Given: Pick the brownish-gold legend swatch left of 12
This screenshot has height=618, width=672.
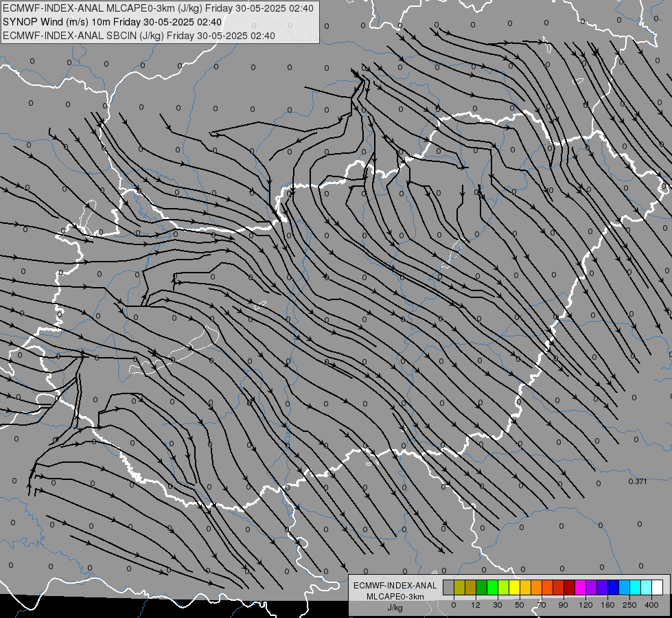Looking at the screenshot, I should (471, 587).
